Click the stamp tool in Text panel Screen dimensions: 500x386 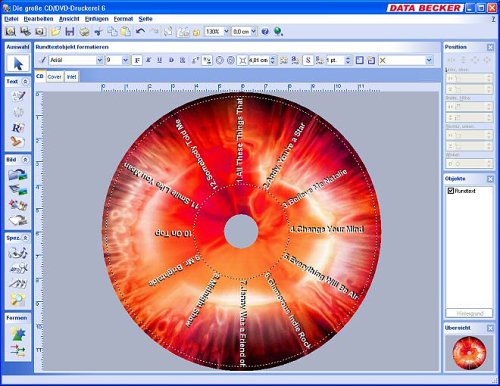click(18, 142)
